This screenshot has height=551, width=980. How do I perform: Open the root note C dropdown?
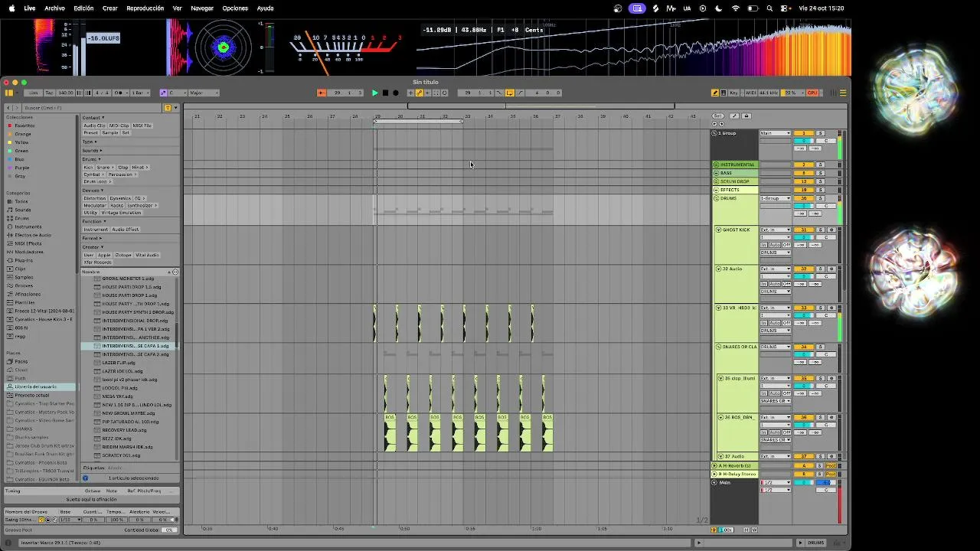(x=178, y=93)
